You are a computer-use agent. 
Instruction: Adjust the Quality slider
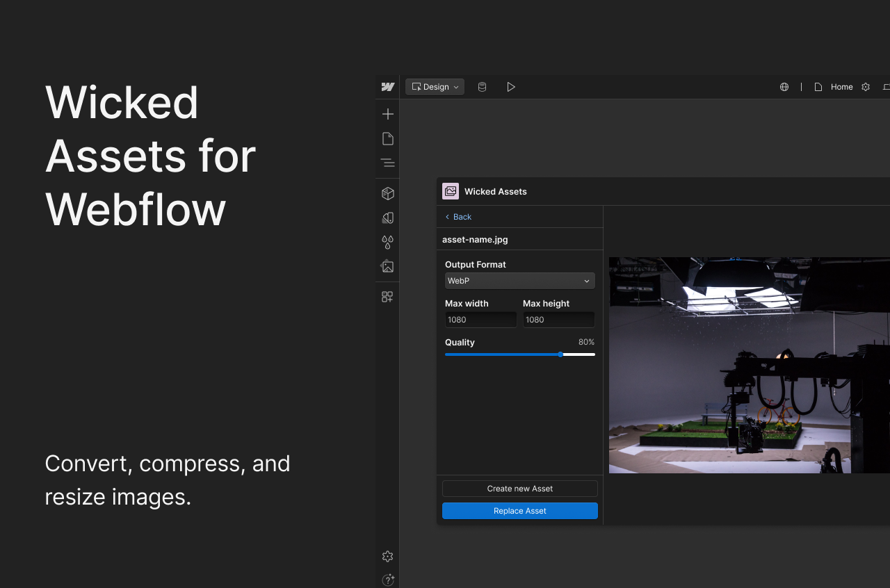click(560, 354)
